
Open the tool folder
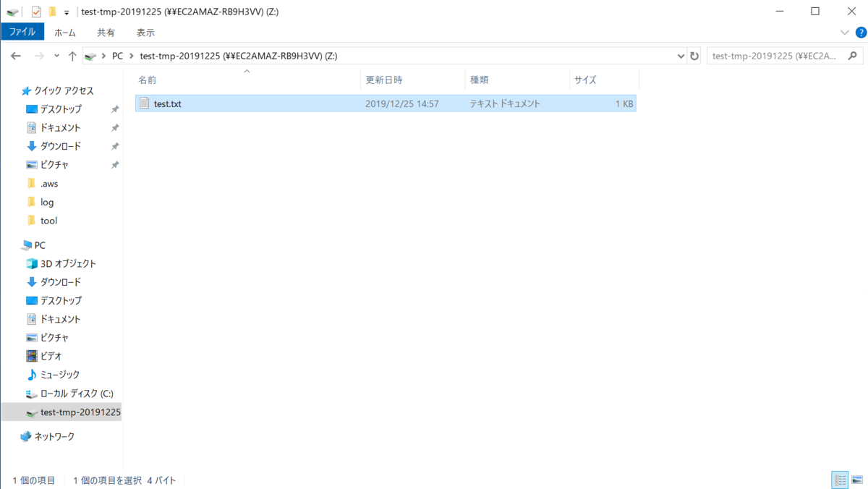pos(48,221)
